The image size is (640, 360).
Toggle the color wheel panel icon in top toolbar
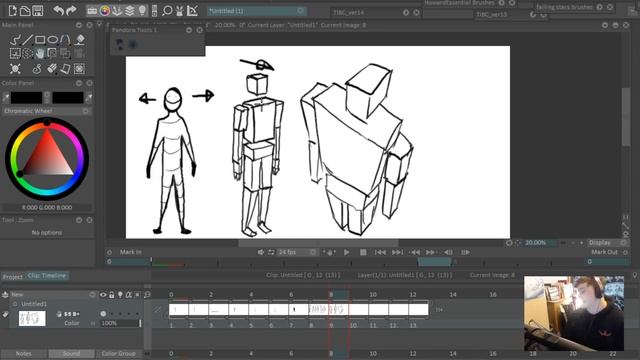click(x=105, y=11)
